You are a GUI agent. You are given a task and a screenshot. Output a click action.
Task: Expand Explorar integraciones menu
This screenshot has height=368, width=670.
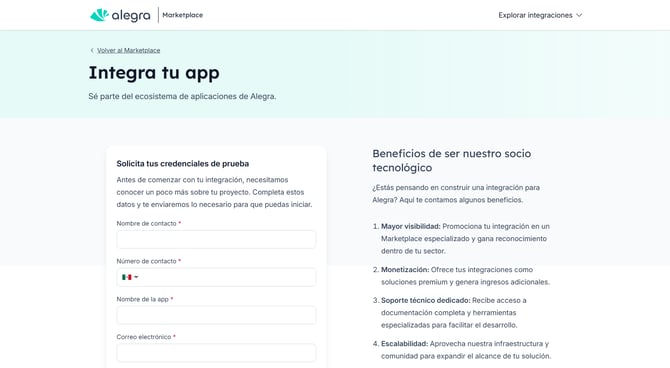pos(540,15)
